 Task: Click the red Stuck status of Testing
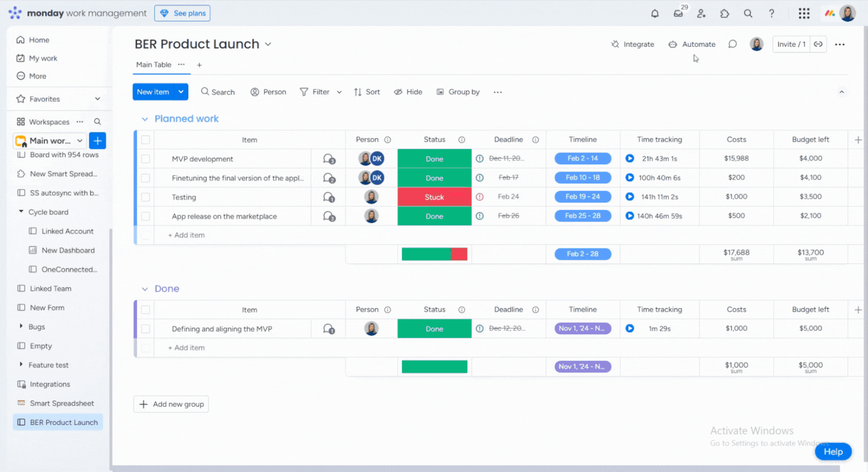pyautogui.click(x=434, y=197)
